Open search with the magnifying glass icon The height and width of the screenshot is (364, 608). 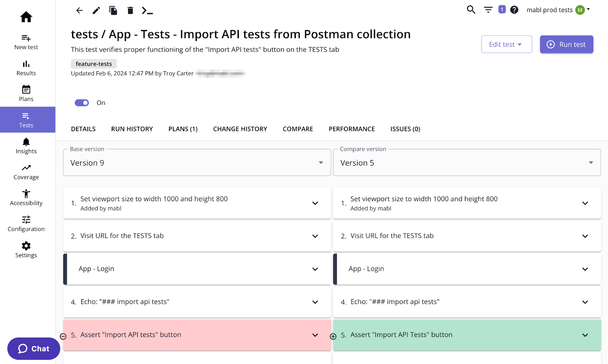coord(471,9)
